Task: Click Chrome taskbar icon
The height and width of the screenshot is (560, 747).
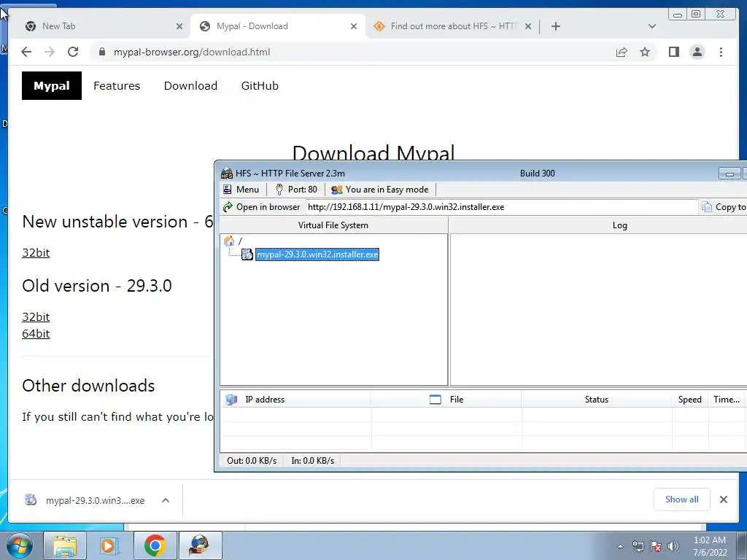Action: pyautogui.click(x=155, y=545)
